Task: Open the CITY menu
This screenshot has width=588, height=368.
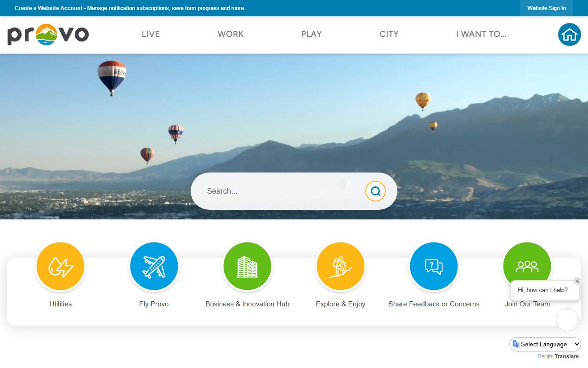Action: pyautogui.click(x=389, y=34)
